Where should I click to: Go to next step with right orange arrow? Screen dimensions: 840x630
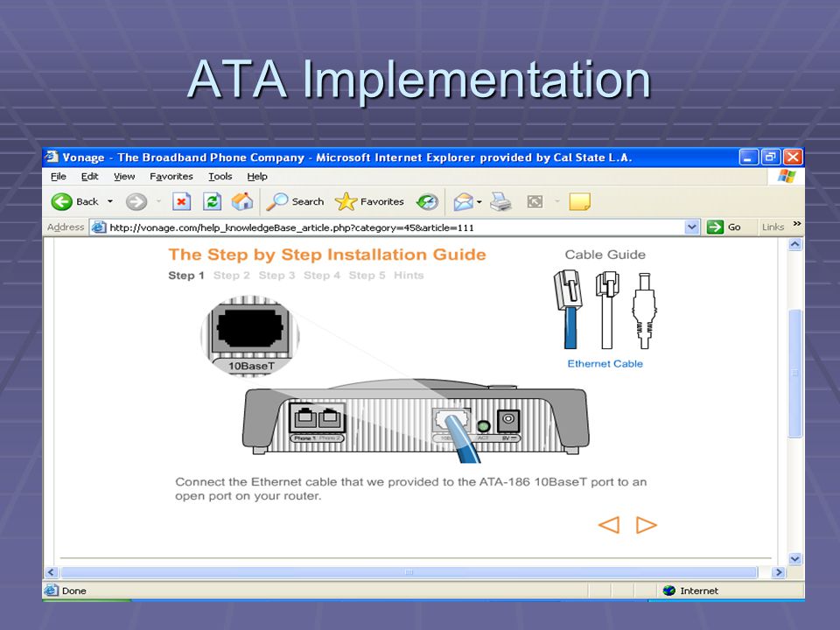(646, 525)
